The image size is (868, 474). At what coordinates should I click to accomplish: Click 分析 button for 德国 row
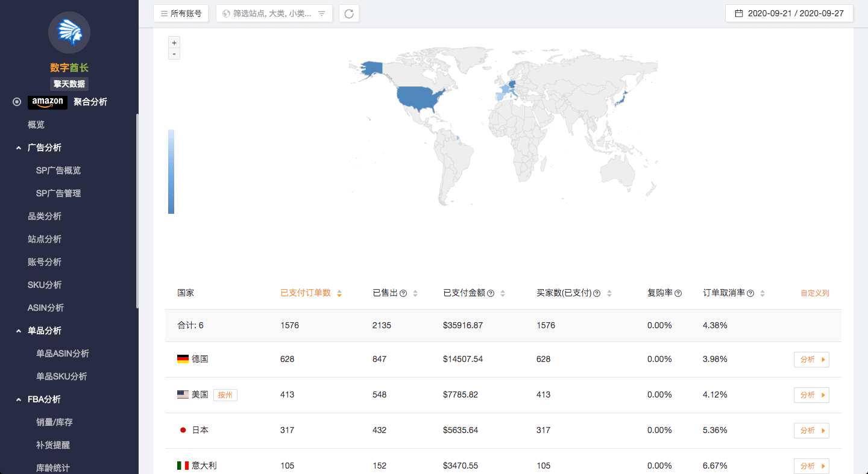click(811, 360)
